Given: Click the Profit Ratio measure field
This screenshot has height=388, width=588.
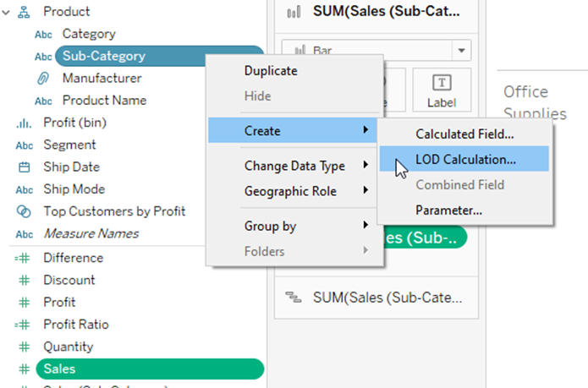Looking at the screenshot, I should point(75,325).
